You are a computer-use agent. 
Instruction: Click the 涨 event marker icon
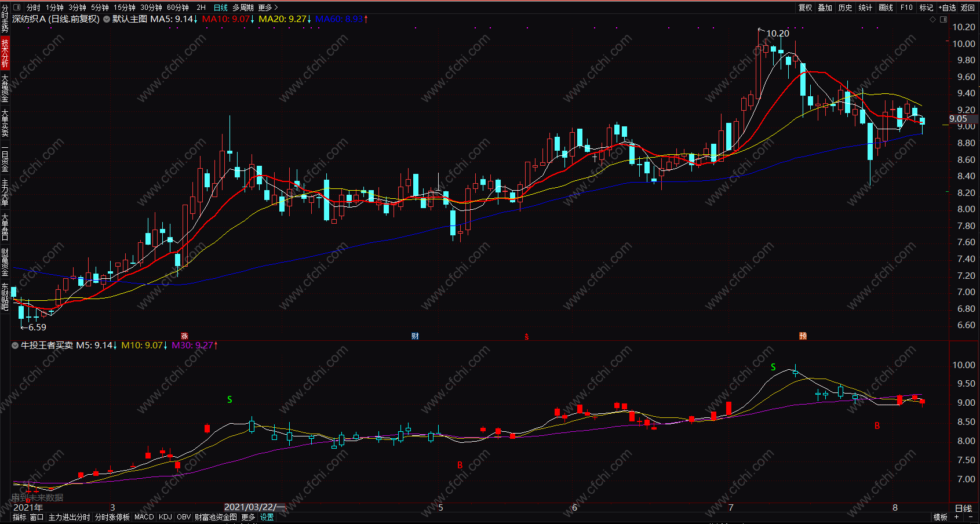tap(184, 336)
